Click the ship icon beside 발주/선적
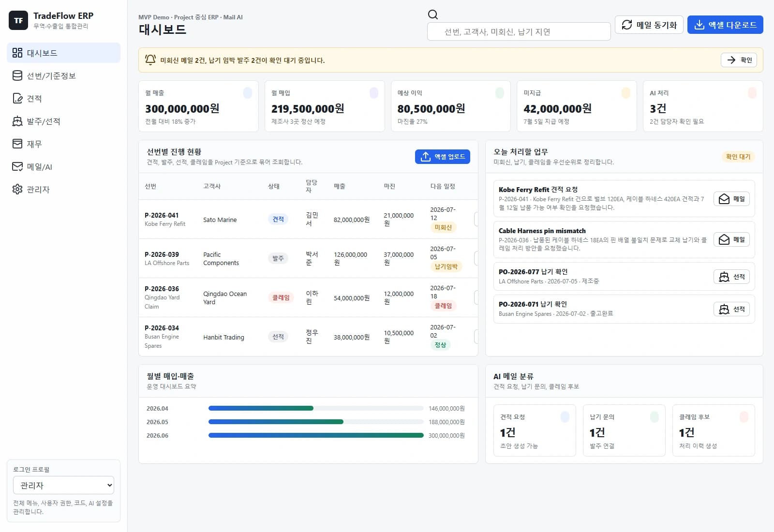Screen dimensions: 774x532 point(17,121)
